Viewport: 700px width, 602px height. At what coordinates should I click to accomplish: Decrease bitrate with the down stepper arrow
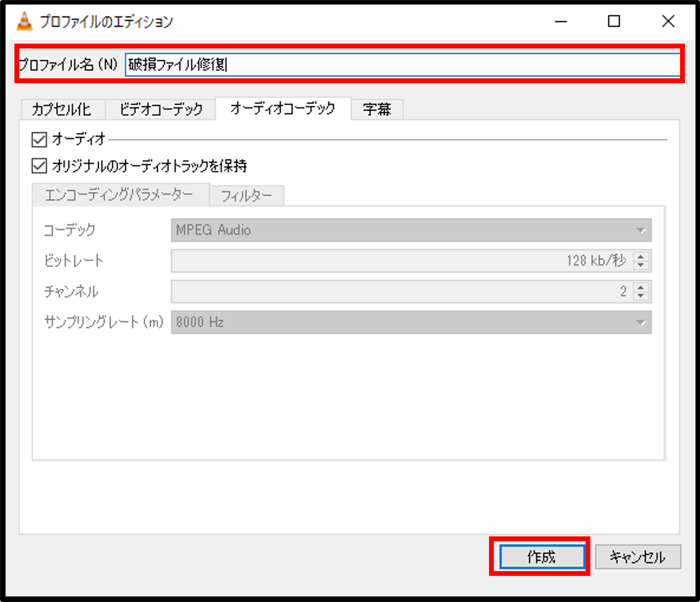tap(641, 265)
